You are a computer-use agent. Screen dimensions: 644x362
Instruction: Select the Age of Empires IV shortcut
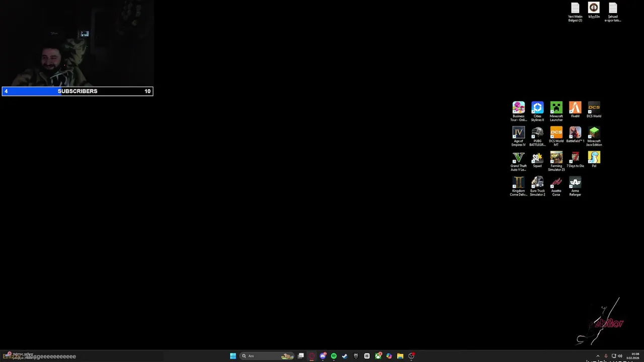(x=518, y=136)
